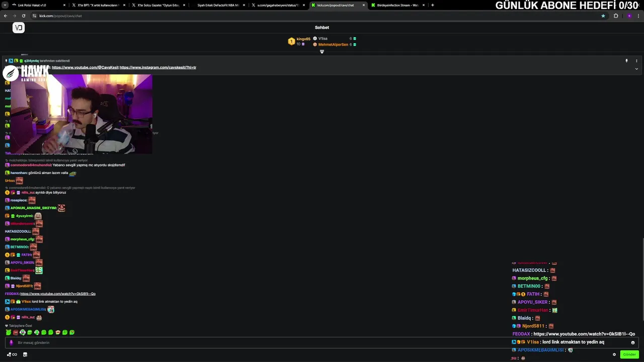Image resolution: width=644 pixels, height=362 pixels.
Task: Click the collapse chat button below the address bar
Action: 19,28
